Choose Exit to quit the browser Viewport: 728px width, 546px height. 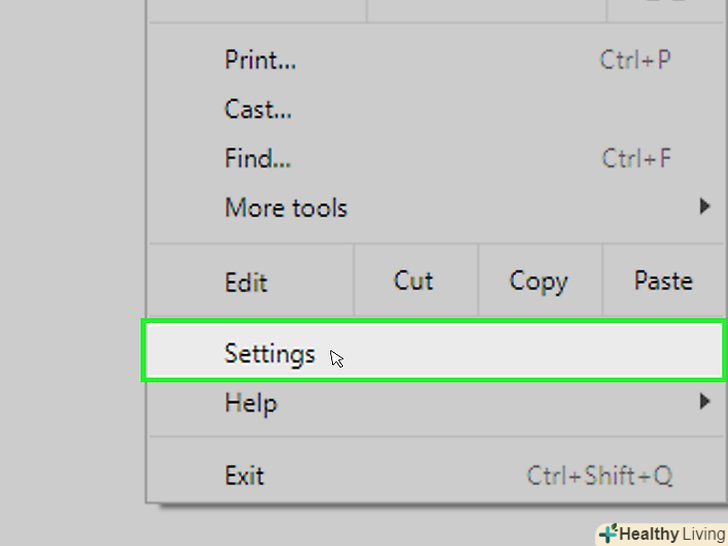244,475
